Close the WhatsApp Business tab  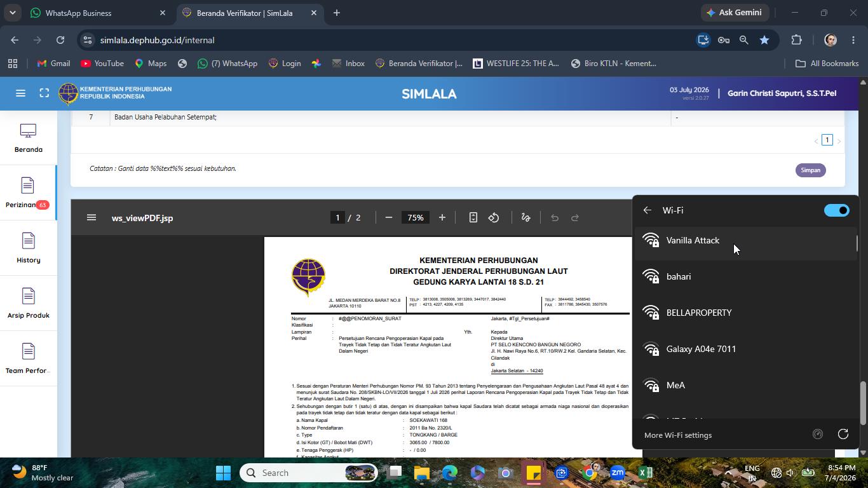point(162,13)
